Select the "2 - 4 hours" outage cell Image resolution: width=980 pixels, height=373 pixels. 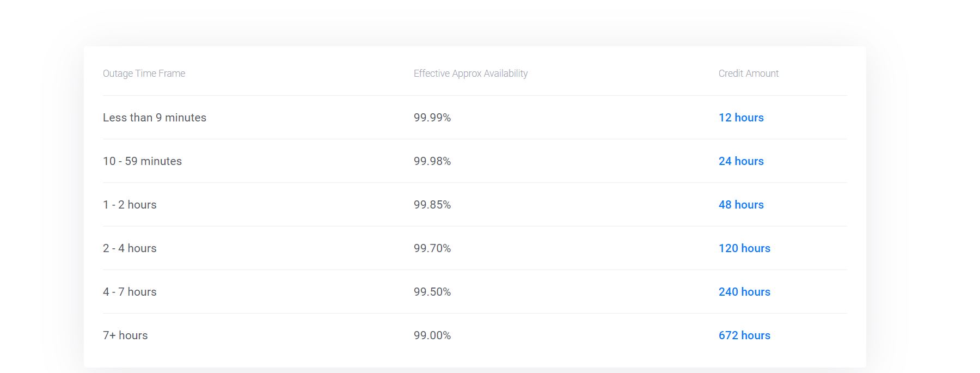(130, 248)
